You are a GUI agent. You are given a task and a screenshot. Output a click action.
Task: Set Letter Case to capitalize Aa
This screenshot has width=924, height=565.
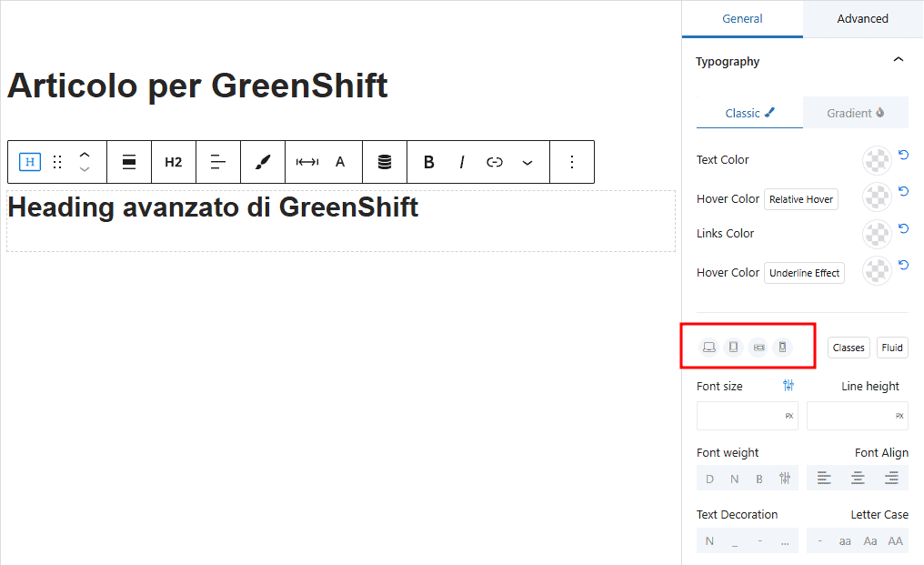tap(870, 540)
